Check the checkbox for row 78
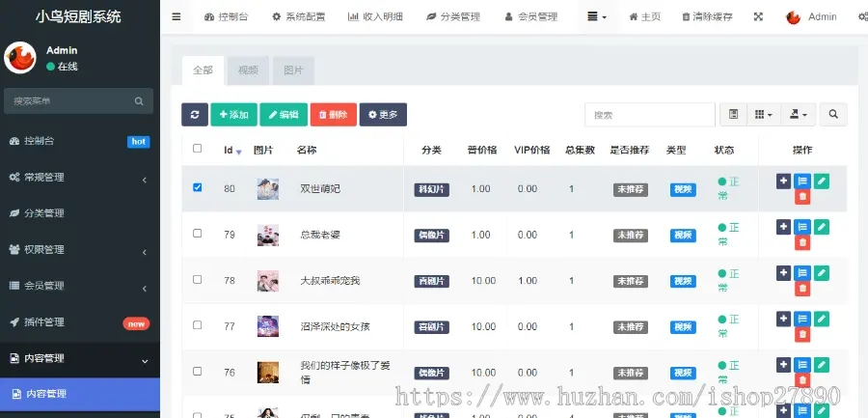 tap(197, 279)
